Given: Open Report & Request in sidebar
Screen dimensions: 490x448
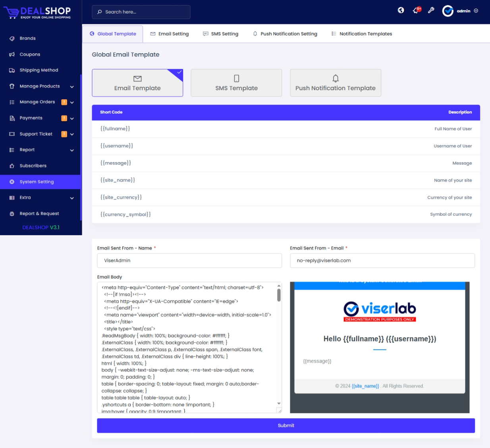Looking at the screenshot, I should tap(39, 214).
